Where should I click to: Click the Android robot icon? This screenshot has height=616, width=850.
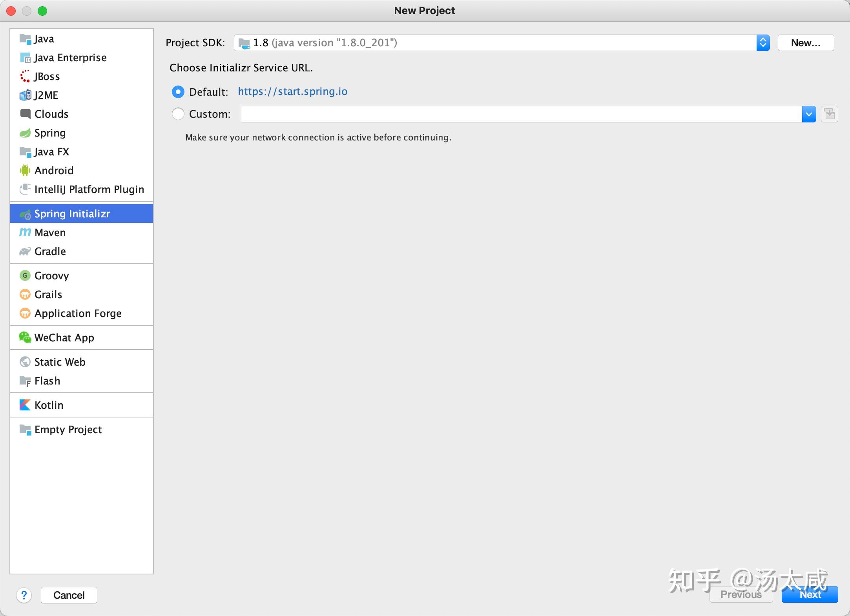25,170
